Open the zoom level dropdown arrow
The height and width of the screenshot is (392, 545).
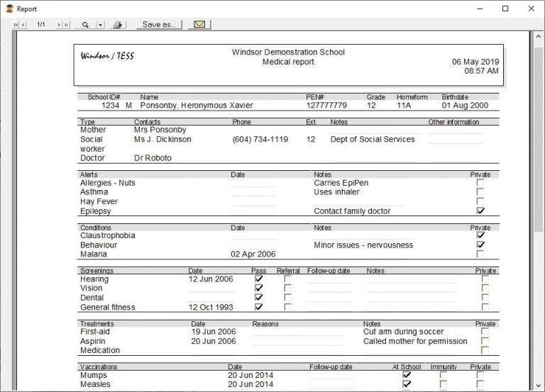100,25
